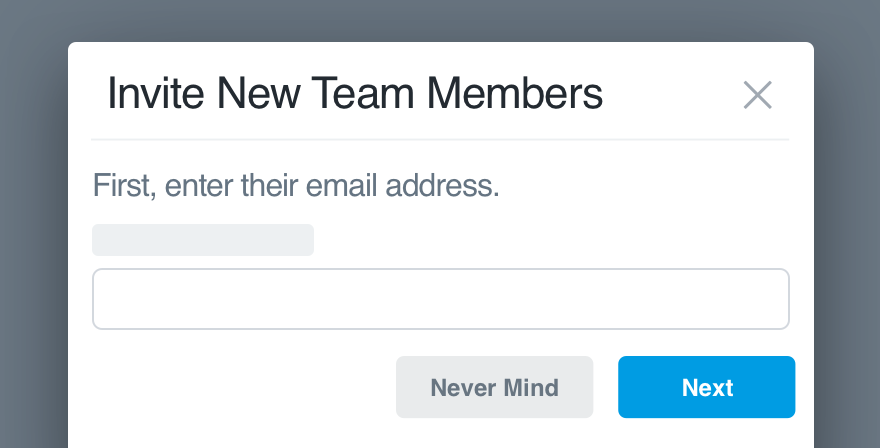Cancel the invitation with Never Mind

tap(494, 387)
